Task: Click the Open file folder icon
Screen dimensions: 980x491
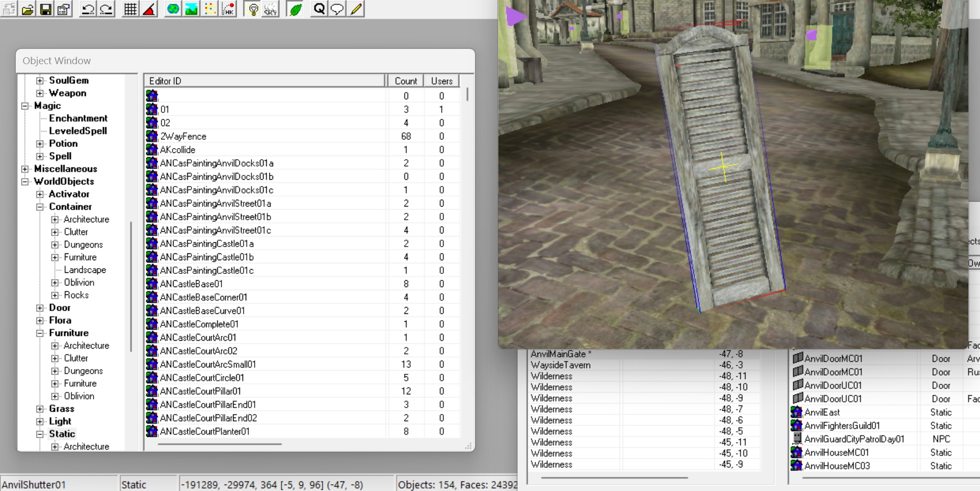Action: (27, 9)
